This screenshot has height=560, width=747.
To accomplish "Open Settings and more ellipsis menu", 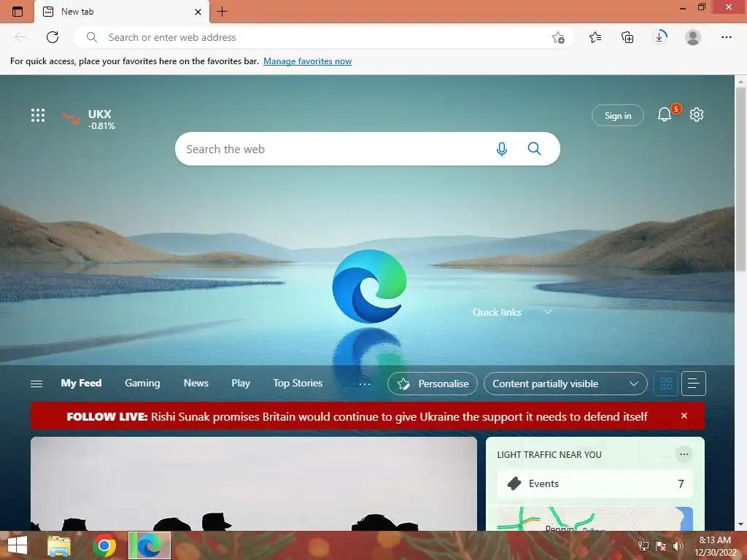I will 726,37.
